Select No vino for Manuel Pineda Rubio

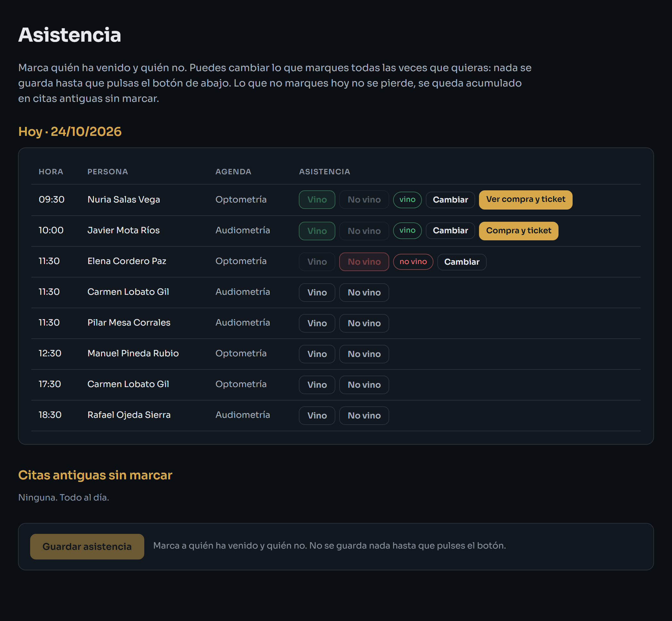(x=364, y=354)
